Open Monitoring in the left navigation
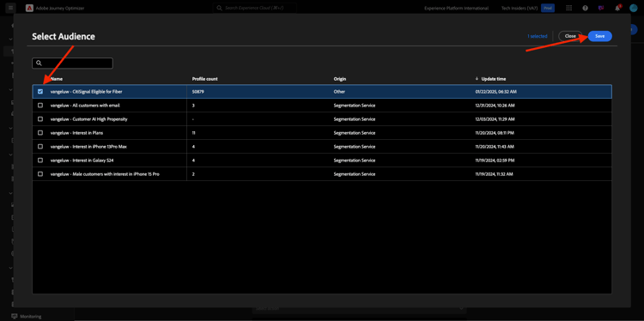The width and height of the screenshot is (644, 321). click(30, 316)
